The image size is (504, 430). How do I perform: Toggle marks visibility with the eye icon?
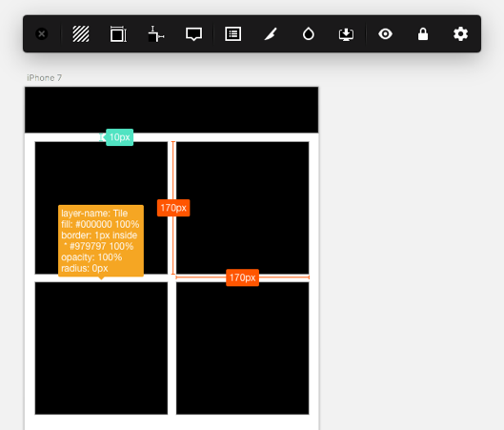(x=385, y=33)
